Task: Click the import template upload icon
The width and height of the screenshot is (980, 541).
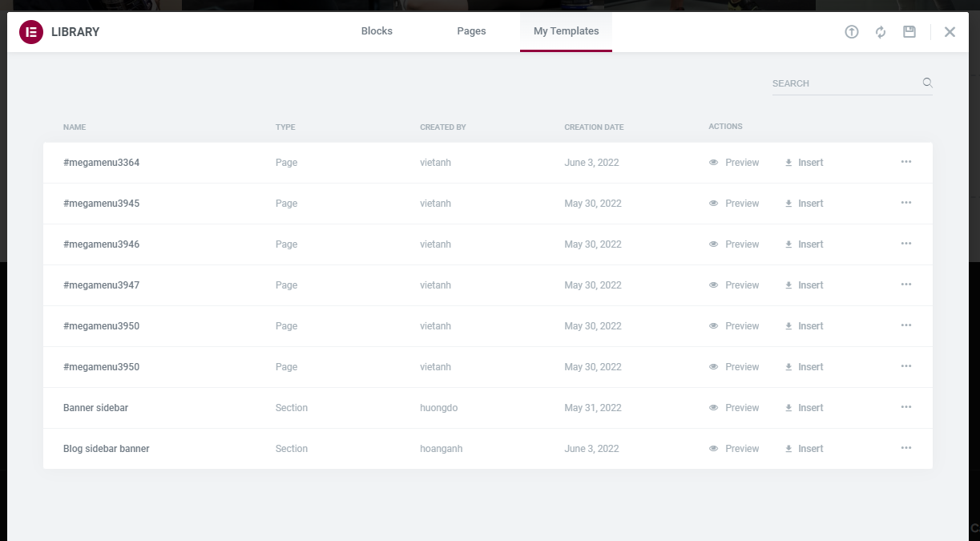Action: (x=852, y=32)
